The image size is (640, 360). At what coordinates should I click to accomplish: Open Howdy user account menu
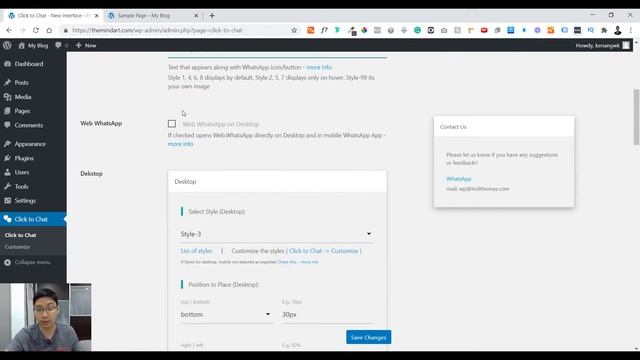(x=602, y=45)
